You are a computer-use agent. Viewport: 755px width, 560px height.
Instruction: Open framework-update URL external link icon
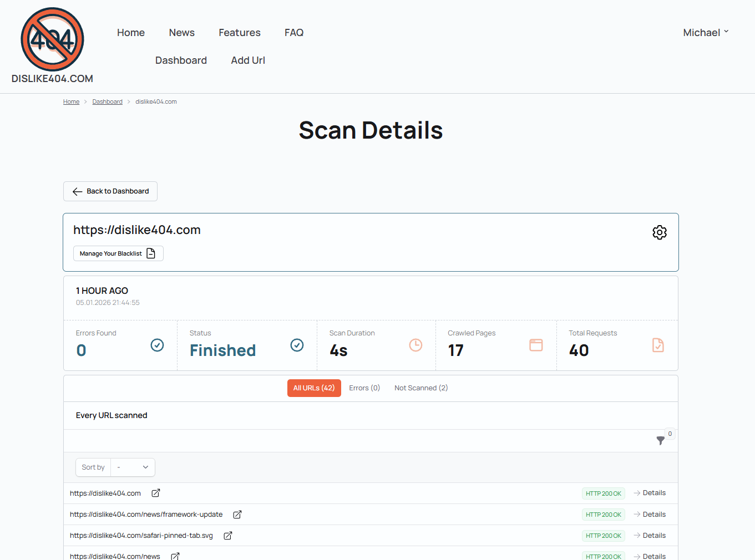tap(237, 515)
